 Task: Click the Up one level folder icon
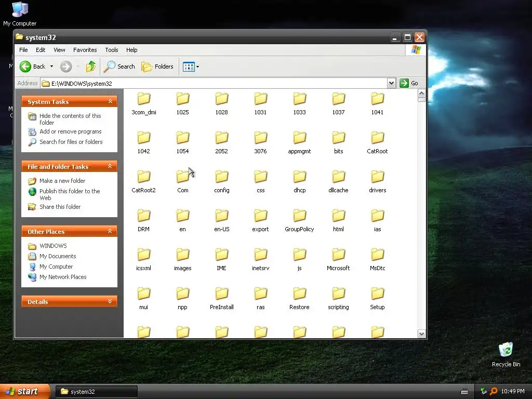(x=90, y=66)
